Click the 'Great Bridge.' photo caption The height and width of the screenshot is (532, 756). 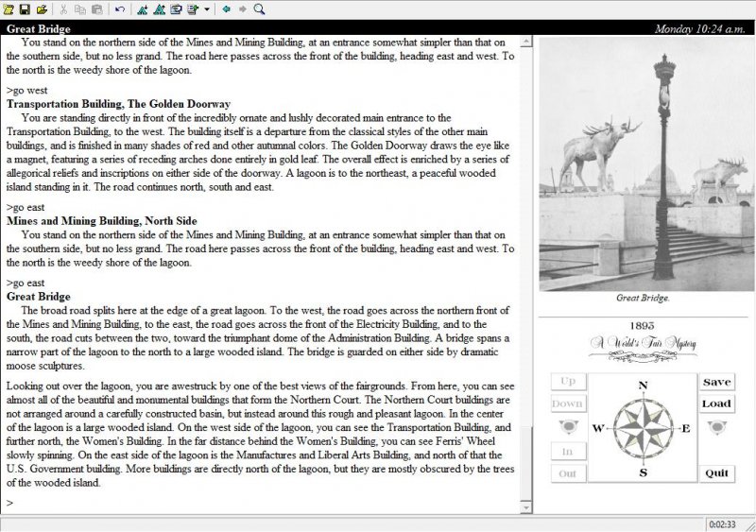pos(644,298)
